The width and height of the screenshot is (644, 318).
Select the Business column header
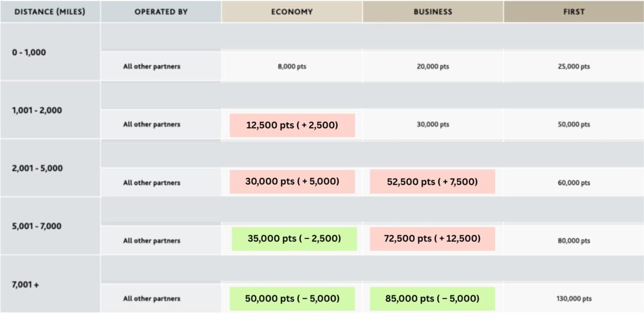433,12
